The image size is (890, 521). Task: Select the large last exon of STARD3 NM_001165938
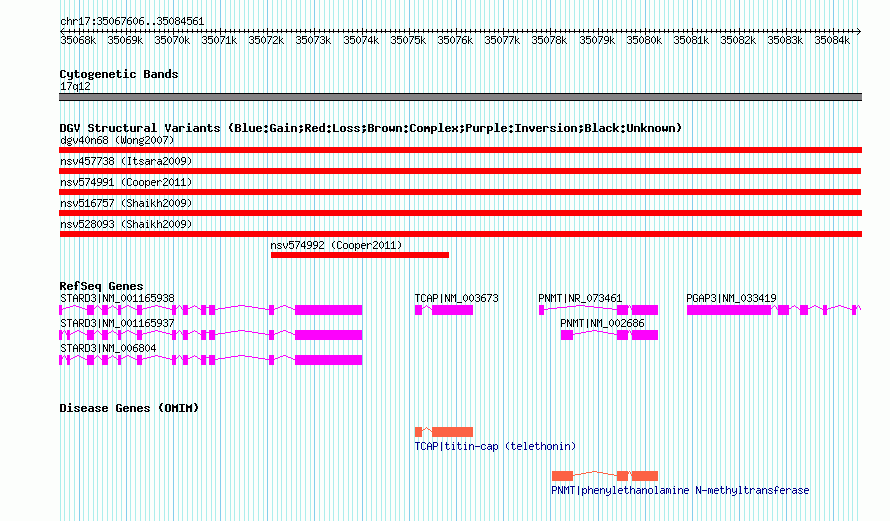coord(329,310)
